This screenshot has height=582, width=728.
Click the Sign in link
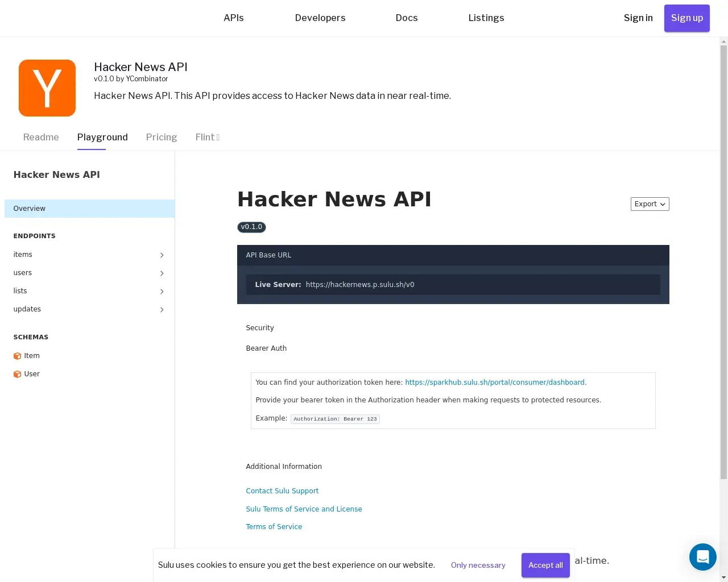point(638,18)
